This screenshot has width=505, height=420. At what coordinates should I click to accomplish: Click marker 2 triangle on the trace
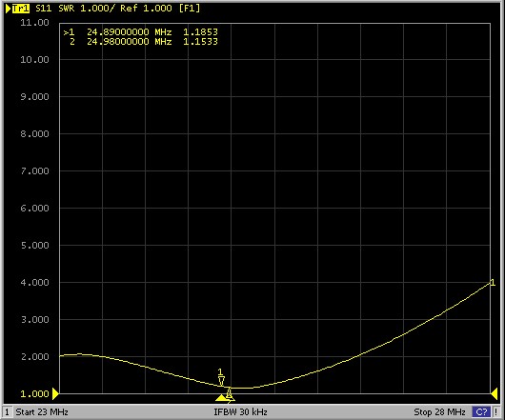pos(229,392)
